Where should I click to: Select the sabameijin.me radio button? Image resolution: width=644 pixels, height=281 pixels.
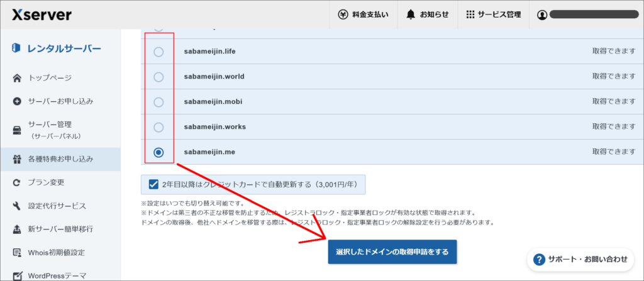click(158, 152)
